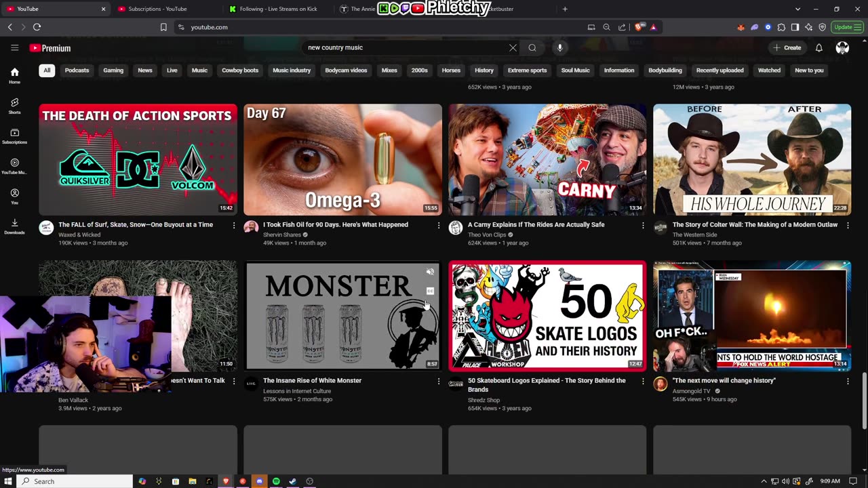
Task: Click the browser address bar URL
Action: (210, 27)
